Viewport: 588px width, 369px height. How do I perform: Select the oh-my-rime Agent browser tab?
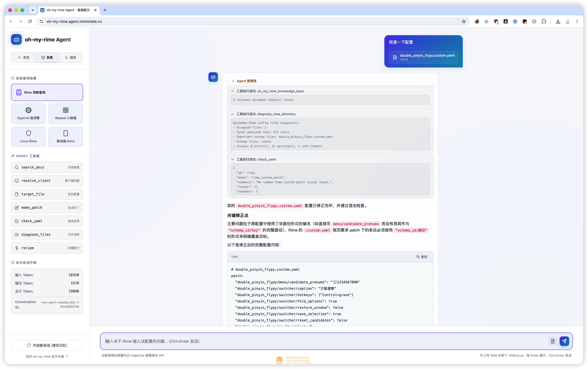pyautogui.click(x=69, y=10)
